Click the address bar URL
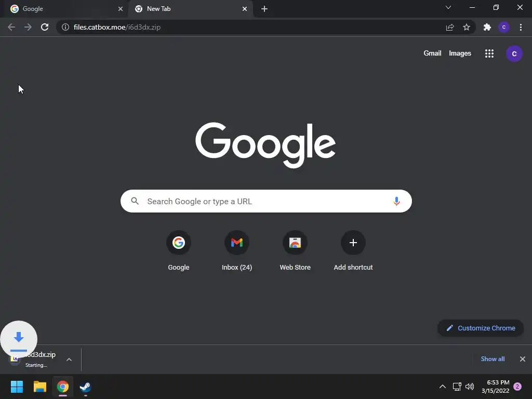 117,27
